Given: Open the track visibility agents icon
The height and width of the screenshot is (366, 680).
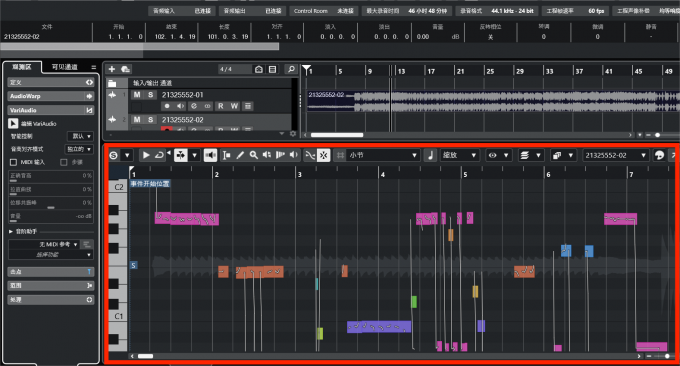Looking at the screenshot, I should [259, 69].
